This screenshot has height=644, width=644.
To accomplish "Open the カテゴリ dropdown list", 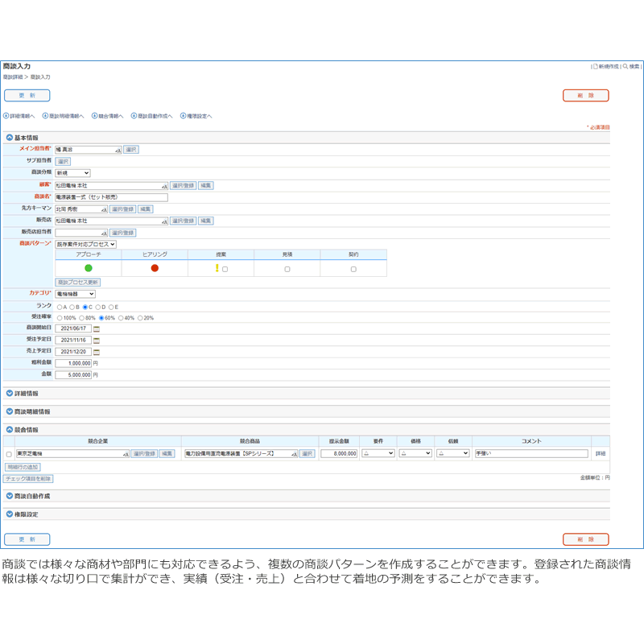I will coord(75,294).
